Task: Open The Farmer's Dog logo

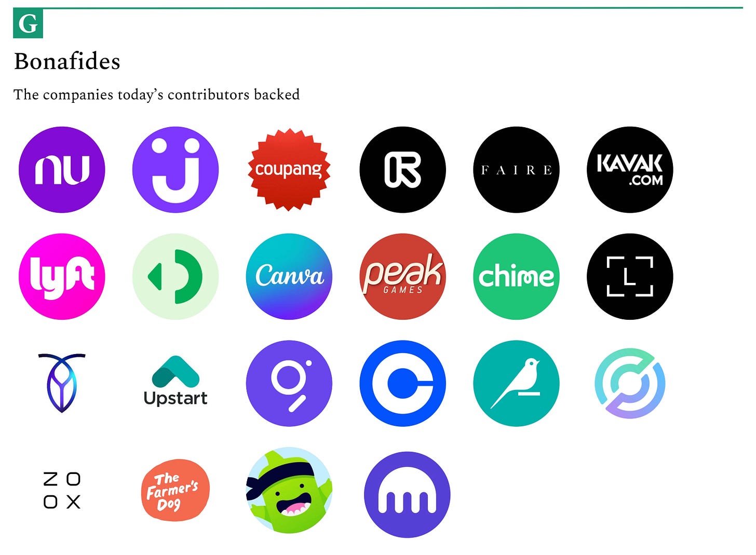Action: (176, 490)
